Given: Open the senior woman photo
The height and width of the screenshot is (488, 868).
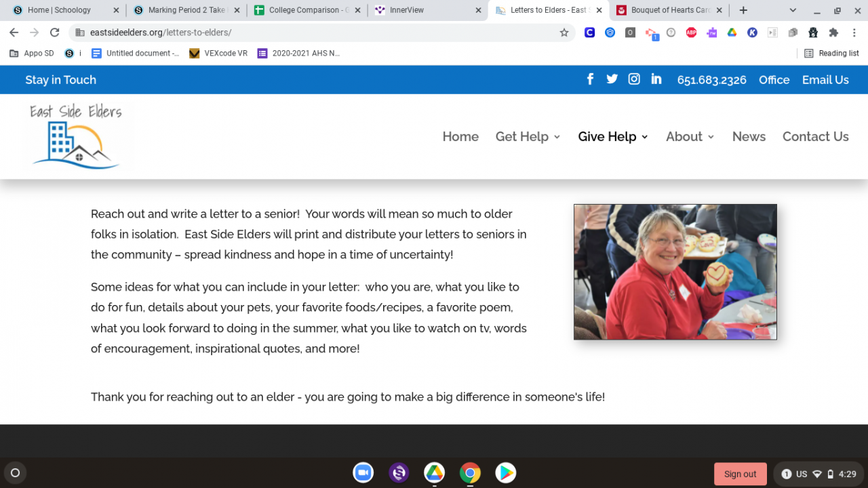Looking at the screenshot, I should [675, 272].
